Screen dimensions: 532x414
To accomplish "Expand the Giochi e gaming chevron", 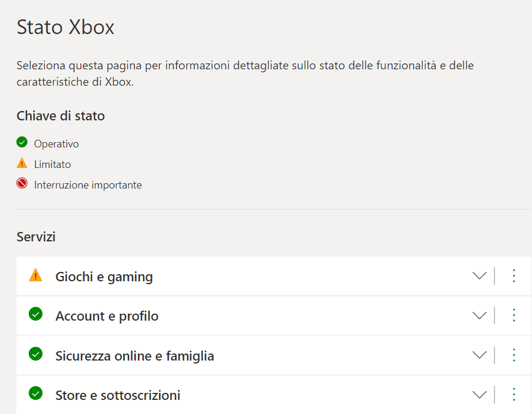I will coord(479,276).
